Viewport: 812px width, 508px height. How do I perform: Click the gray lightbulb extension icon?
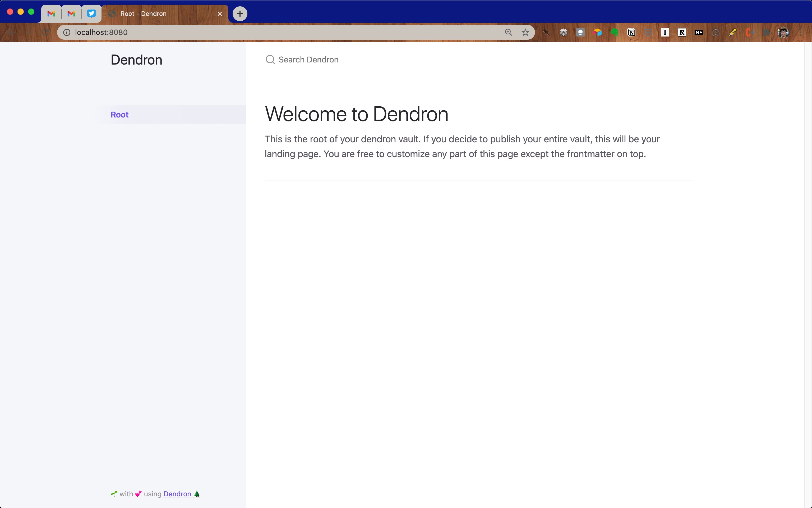pyautogui.click(x=580, y=32)
